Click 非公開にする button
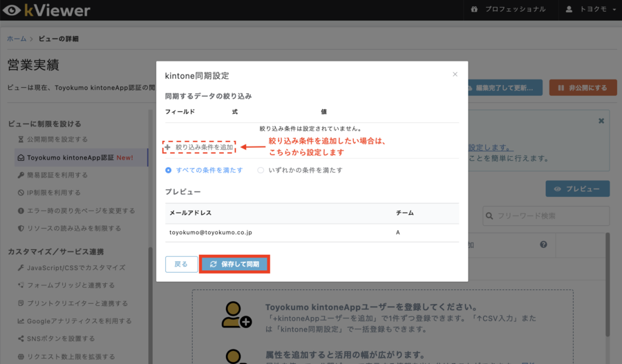Screen dimensions: 622x364 tap(583, 88)
